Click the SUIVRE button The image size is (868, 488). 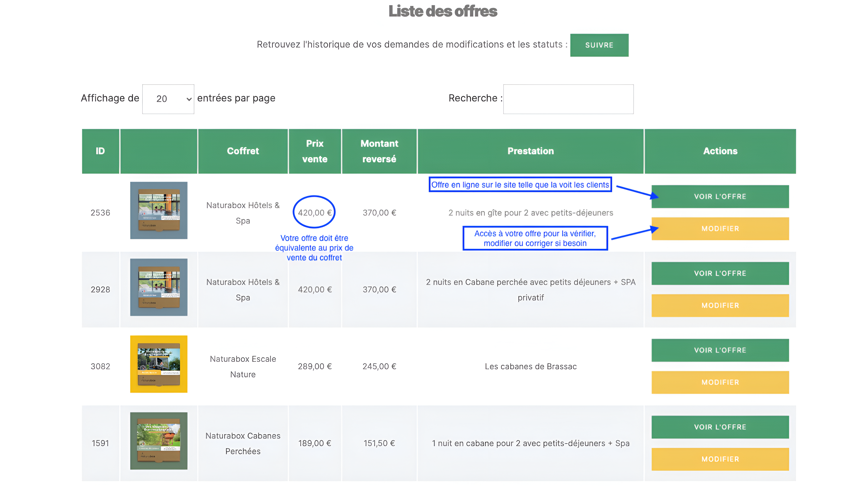click(599, 45)
